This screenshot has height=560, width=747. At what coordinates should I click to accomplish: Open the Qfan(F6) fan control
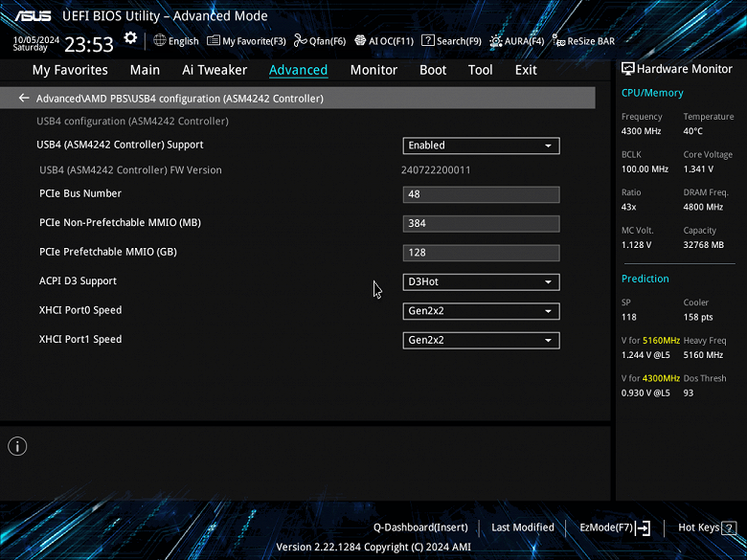point(320,41)
